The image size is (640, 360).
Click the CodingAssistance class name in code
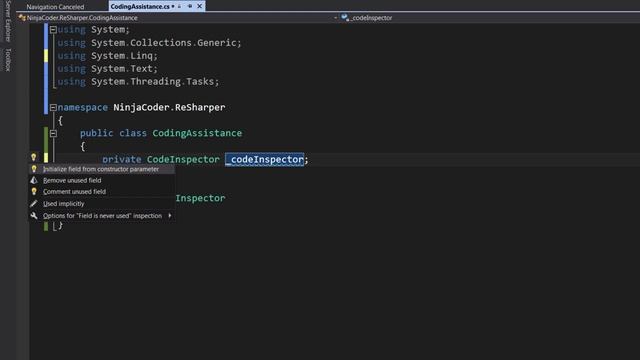click(x=197, y=133)
